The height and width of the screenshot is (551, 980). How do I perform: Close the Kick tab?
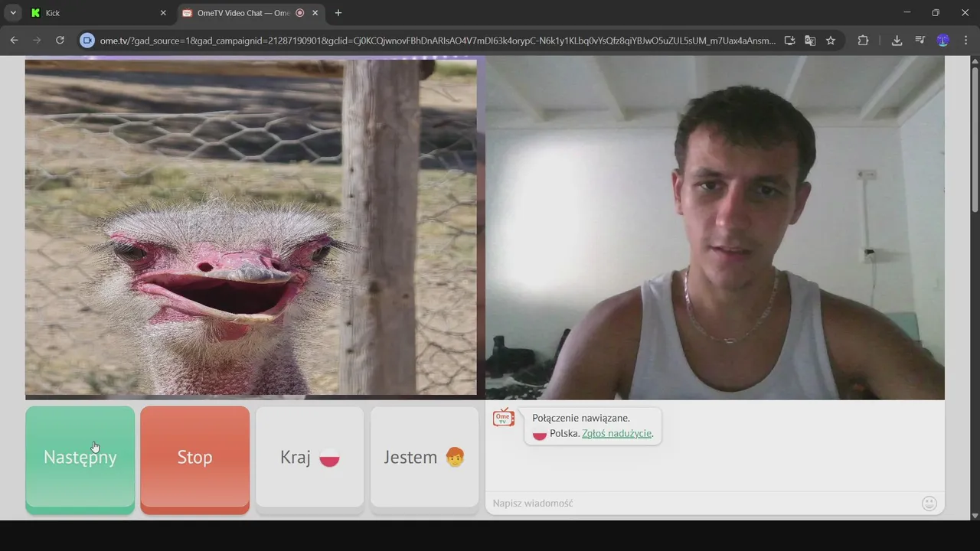pos(163,13)
